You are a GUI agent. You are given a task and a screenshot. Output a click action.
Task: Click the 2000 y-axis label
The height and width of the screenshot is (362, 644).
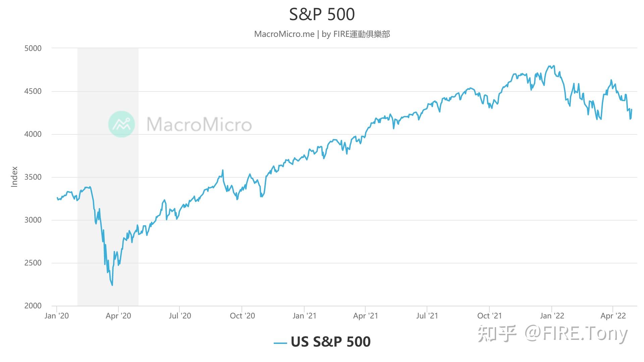[x=33, y=306]
